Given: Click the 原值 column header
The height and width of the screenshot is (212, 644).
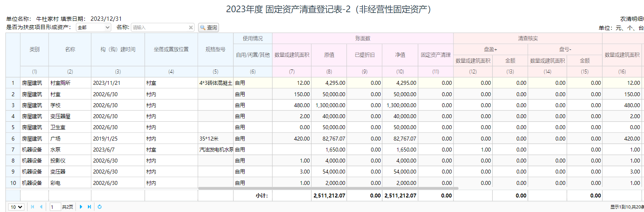Looking at the screenshot, I should click(329, 55).
